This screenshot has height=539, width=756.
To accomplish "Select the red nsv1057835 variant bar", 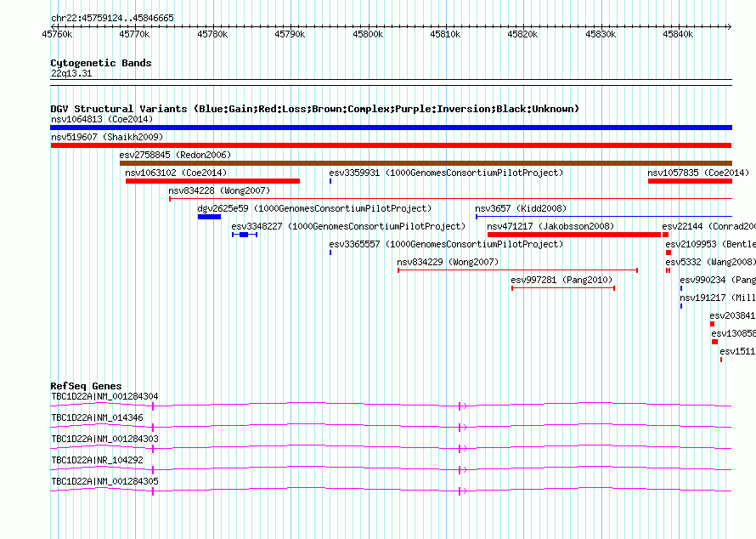I will coord(690,181).
